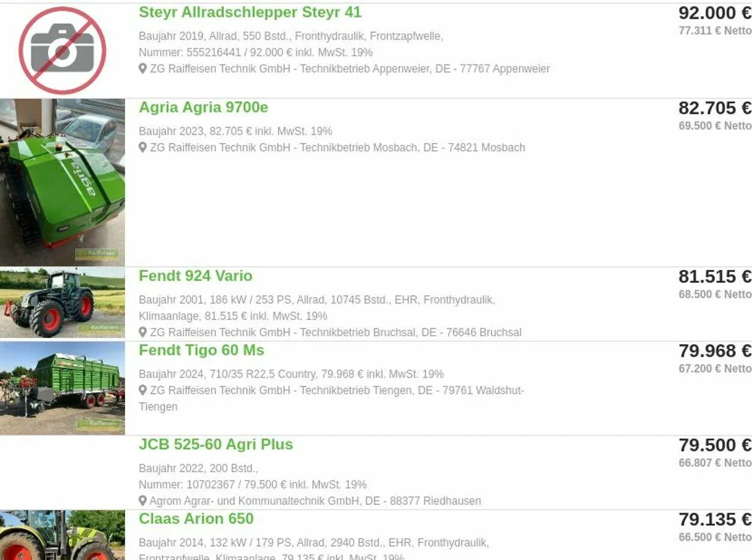Click location pin icon for Mosbach dealer

[143, 147]
